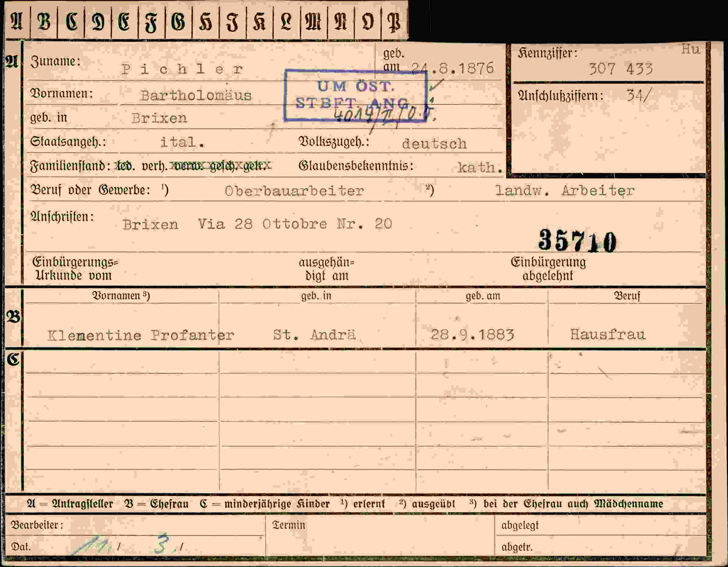
Task: Click the handwritten number '40197' on the stamp
Action: (354, 115)
